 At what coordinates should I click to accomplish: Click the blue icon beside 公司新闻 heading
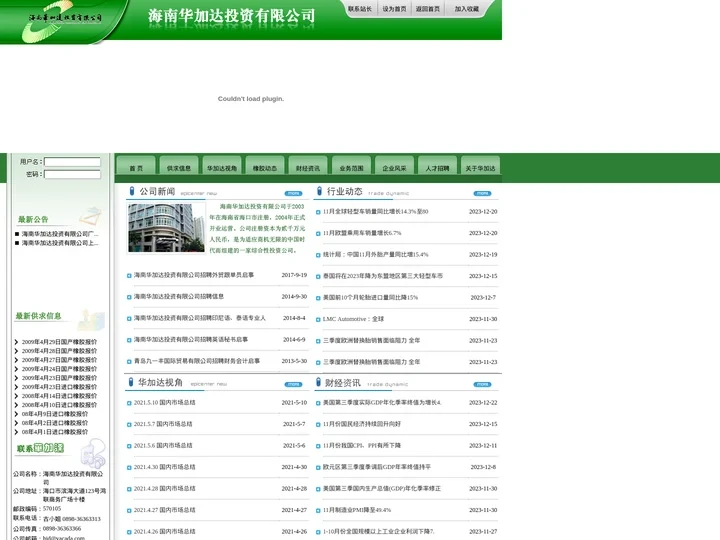click(x=132, y=191)
